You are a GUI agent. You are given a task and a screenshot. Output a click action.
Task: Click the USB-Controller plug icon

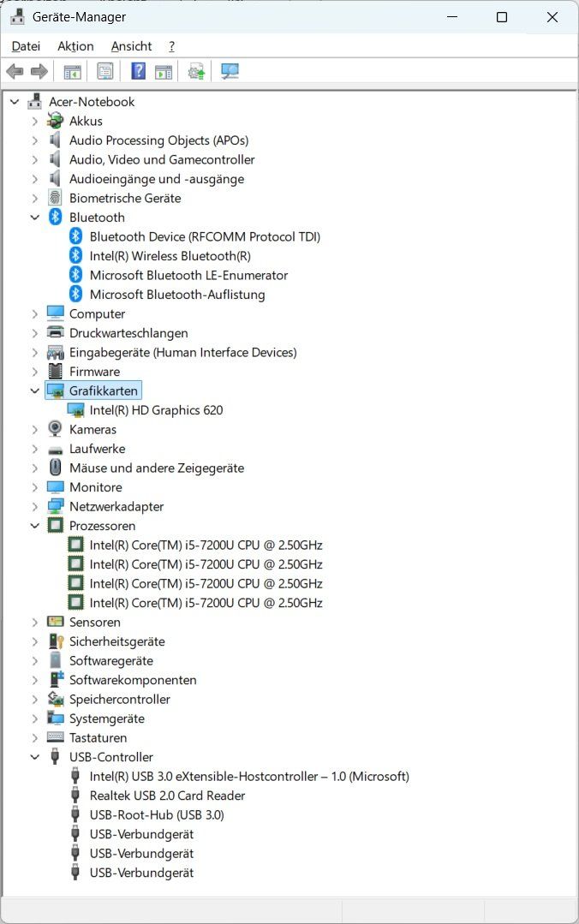(x=55, y=757)
